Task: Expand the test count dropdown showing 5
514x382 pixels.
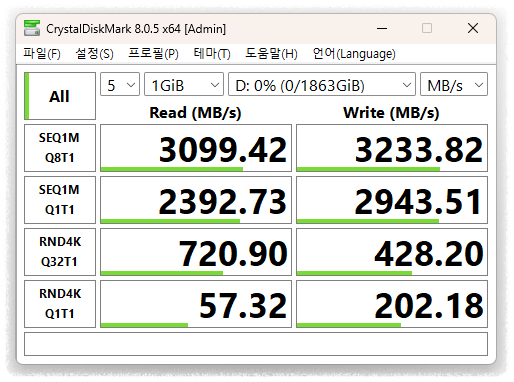Action: pos(120,84)
